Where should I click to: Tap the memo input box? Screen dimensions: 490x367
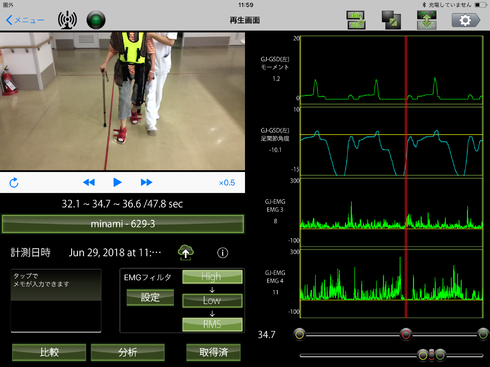56,301
